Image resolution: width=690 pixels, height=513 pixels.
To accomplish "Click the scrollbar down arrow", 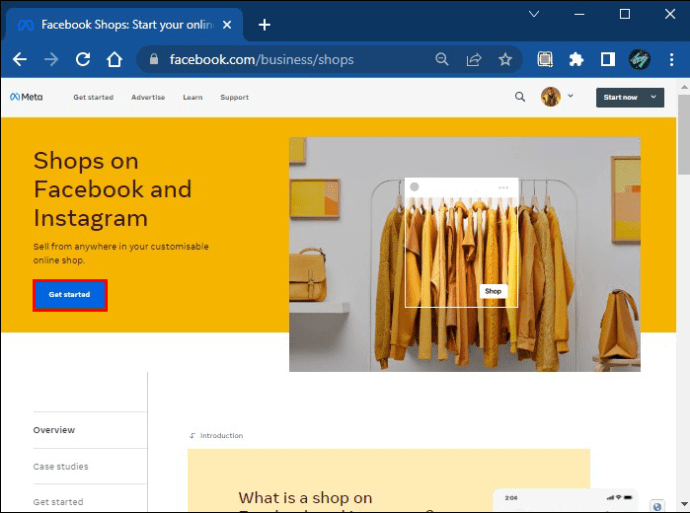I will [684, 504].
